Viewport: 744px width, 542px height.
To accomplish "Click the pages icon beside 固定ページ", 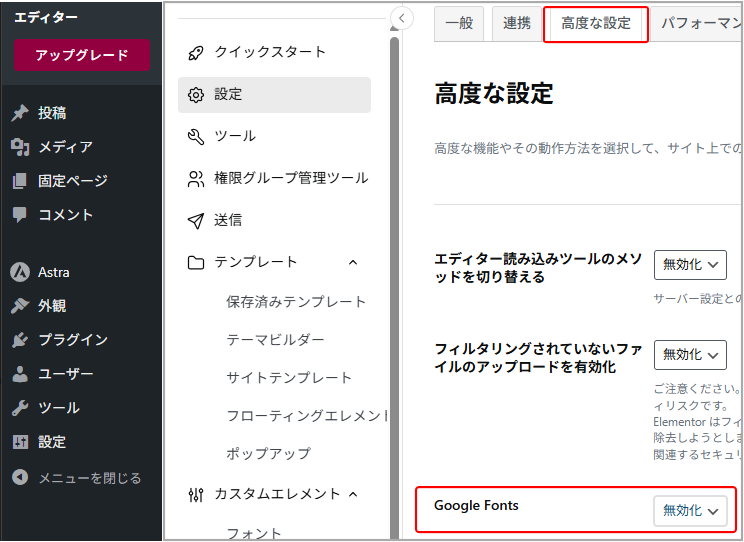I will (19, 181).
